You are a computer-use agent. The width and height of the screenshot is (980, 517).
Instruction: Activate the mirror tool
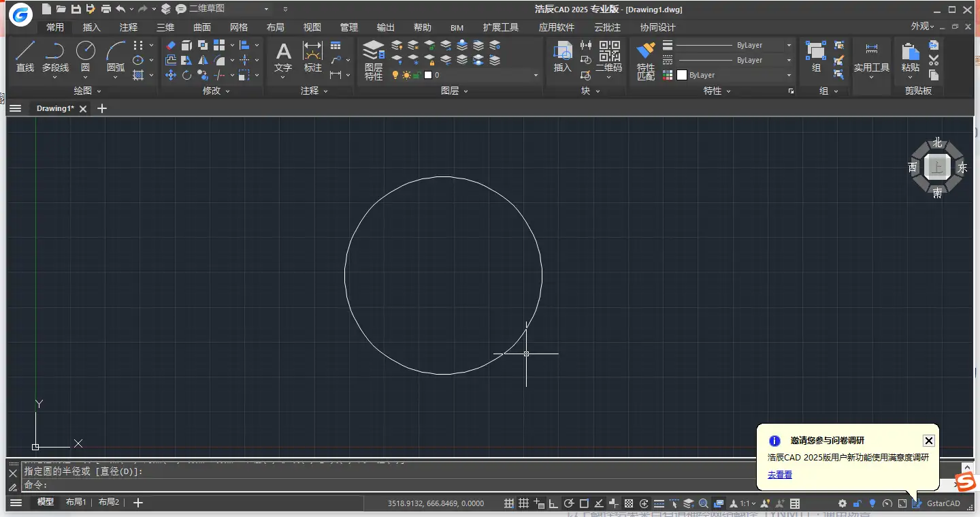coord(203,61)
